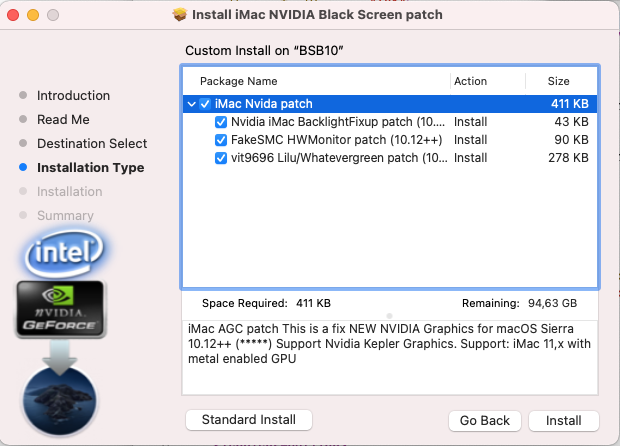
Task: Select the Introduction step in sidebar
Action: pyautogui.click(x=73, y=96)
